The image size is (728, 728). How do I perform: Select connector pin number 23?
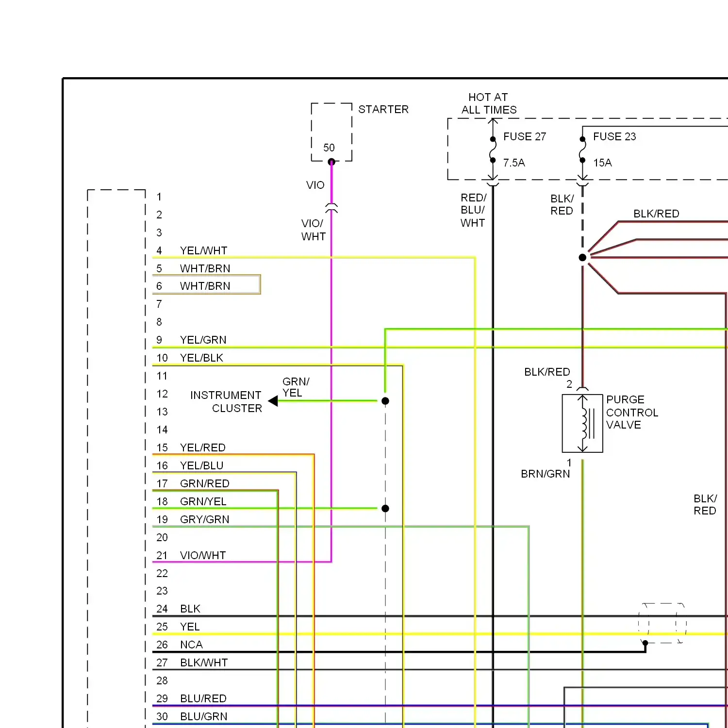pos(162,591)
